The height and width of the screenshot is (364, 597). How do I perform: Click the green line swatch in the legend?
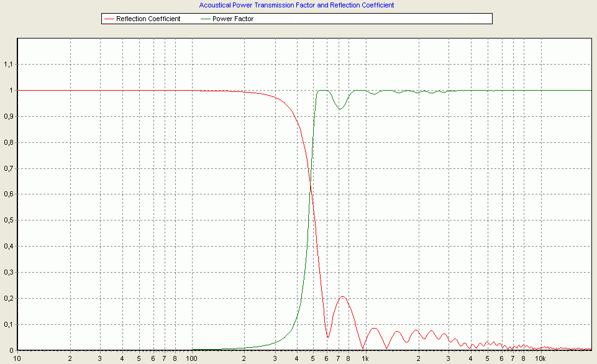[206, 19]
